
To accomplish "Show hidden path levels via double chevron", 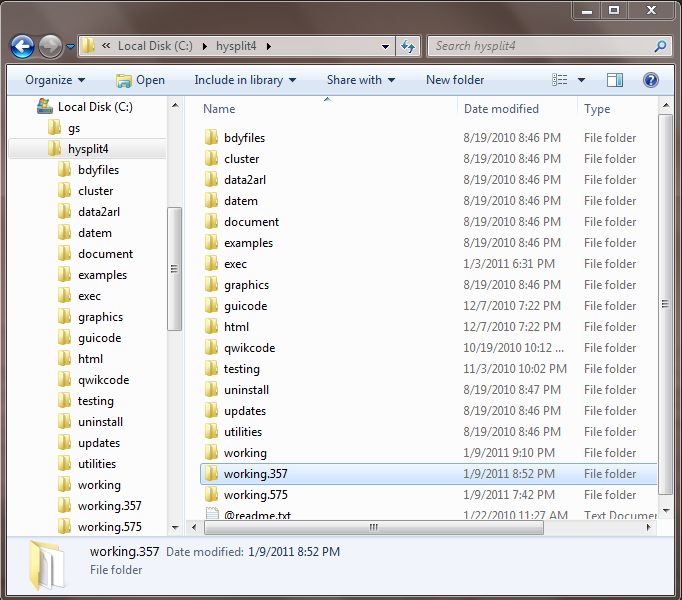I will point(106,46).
